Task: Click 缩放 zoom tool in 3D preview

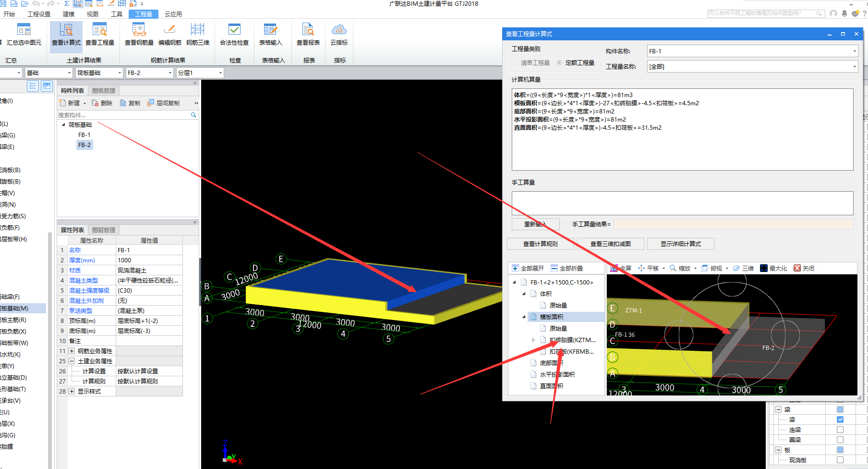Action: [x=680, y=268]
